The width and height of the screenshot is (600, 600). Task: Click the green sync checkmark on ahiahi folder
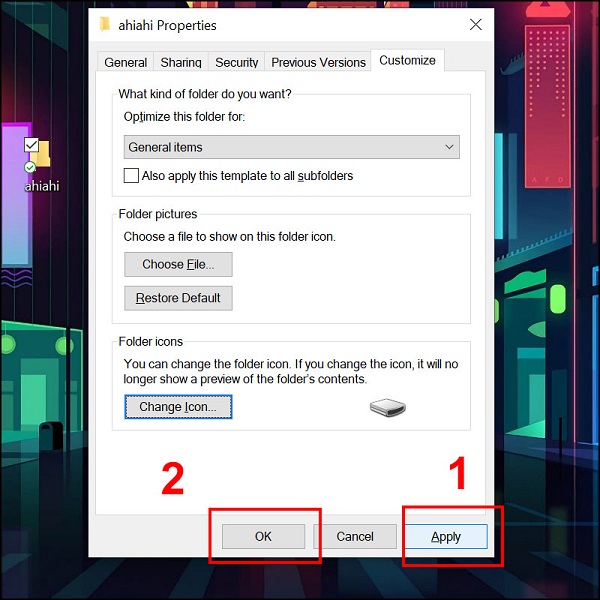click(30, 167)
